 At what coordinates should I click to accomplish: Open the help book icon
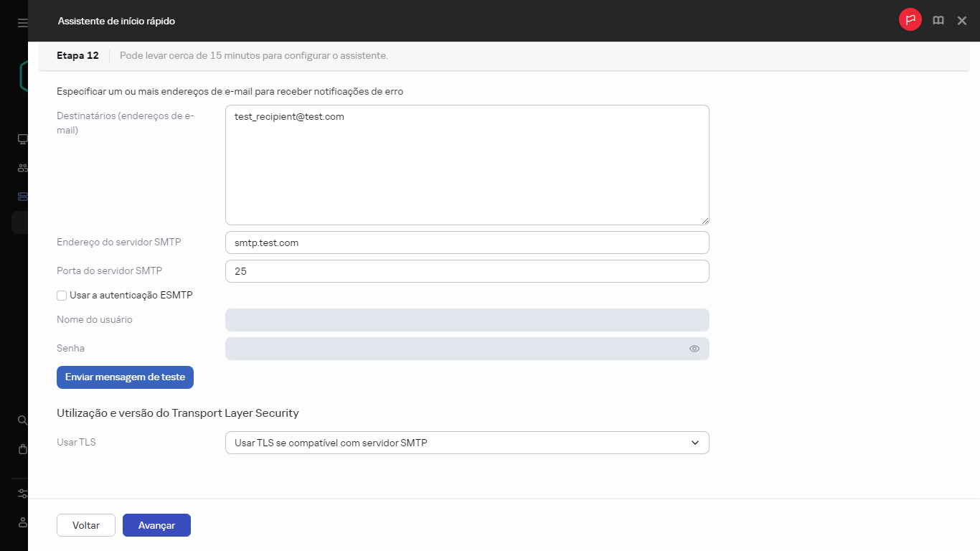point(938,21)
